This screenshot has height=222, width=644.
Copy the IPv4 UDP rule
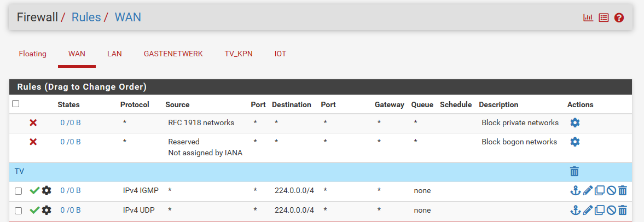click(600, 210)
